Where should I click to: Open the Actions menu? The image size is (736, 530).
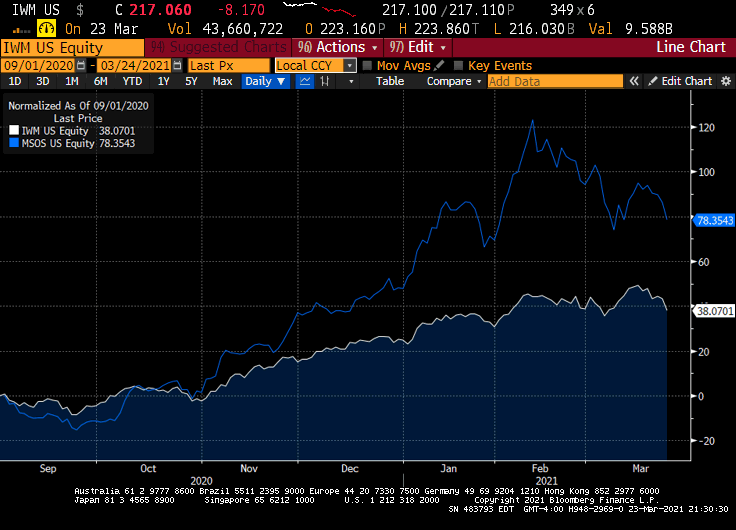pyautogui.click(x=338, y=47)
